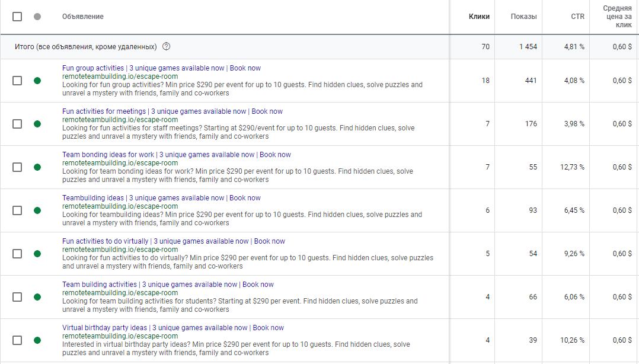This screenshot has width=639, height=364.
Task: Click impressions value '441'
Action: (531, 81)
